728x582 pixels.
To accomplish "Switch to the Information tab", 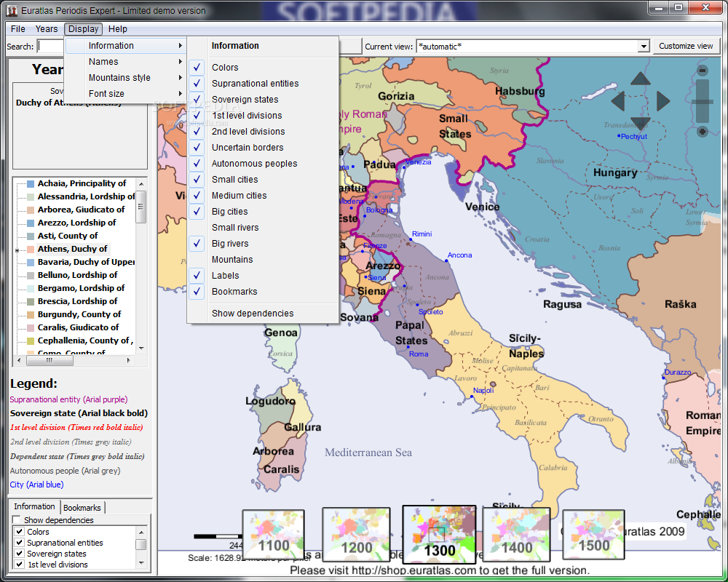I will tap(34, 506).
